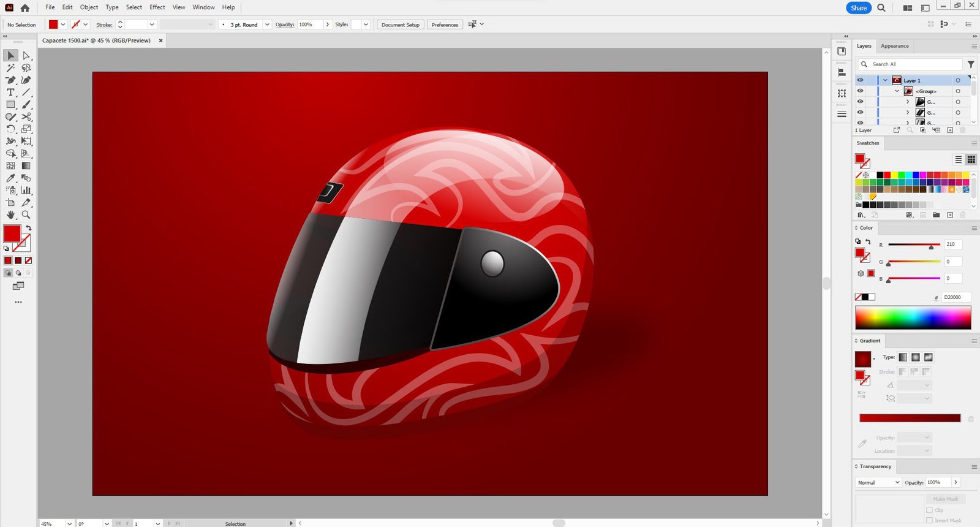Viewport: 980px width, 527px height.
Task: Open Transparency opacity arrow flyout
Action: tap(956, 482)
